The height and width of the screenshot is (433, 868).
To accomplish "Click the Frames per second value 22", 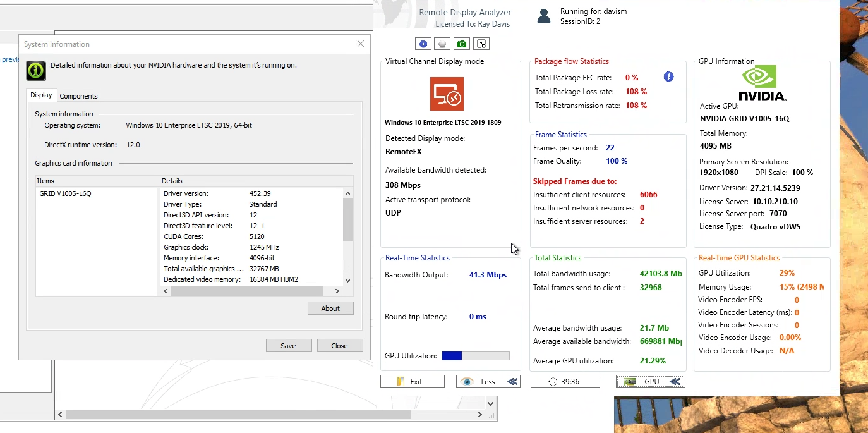I will pos(610,148).
